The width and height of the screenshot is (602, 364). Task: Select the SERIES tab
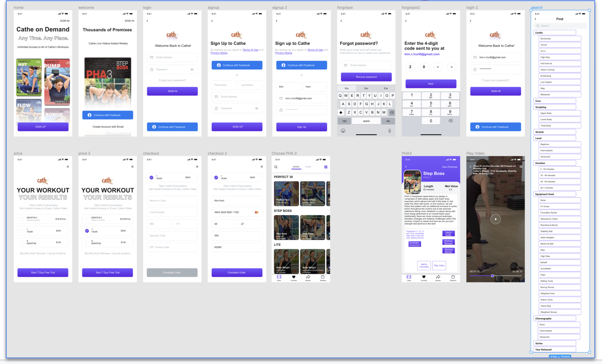coord(296,167)
